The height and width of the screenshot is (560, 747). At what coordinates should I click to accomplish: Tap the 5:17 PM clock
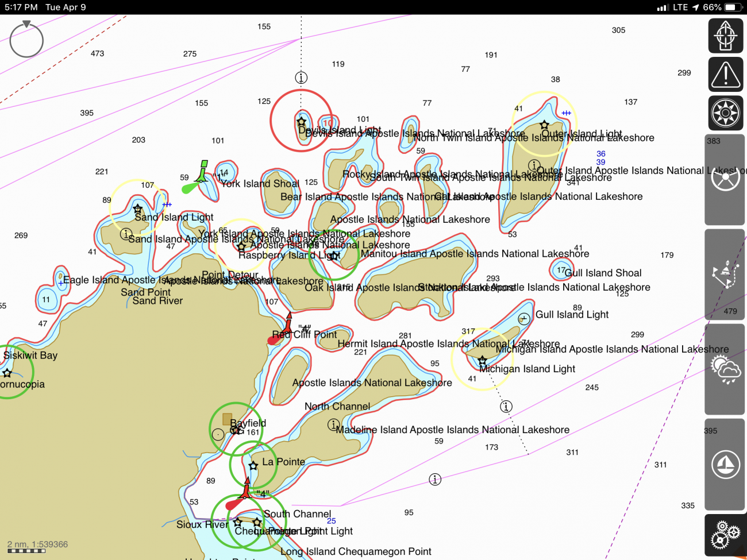point(21,7)
